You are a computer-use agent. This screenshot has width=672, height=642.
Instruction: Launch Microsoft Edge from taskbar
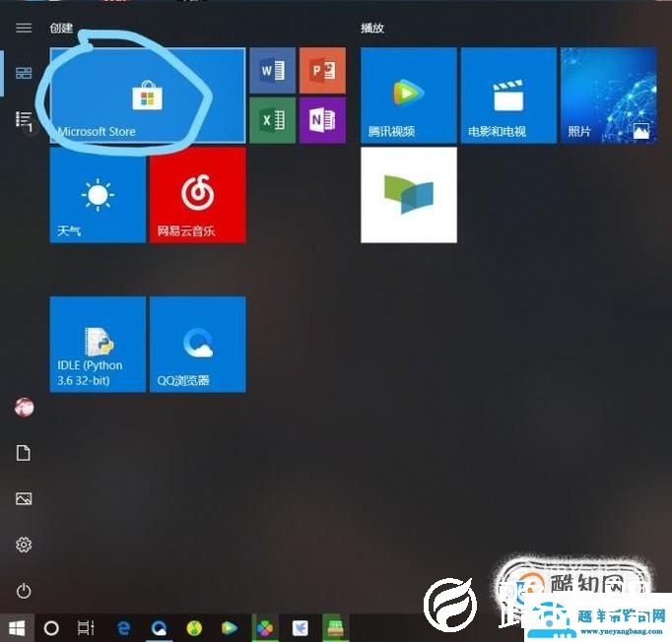(x=124, y=628)
